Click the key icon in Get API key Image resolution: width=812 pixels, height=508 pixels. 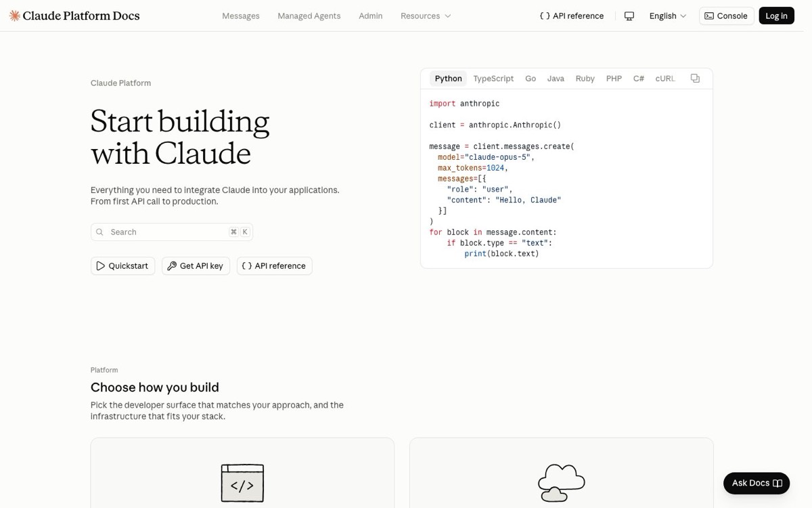point(172,266)
